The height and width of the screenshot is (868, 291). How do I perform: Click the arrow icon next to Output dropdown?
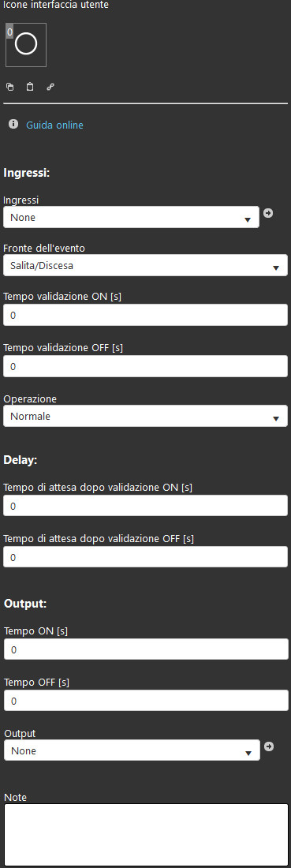(x=269, y=746)
